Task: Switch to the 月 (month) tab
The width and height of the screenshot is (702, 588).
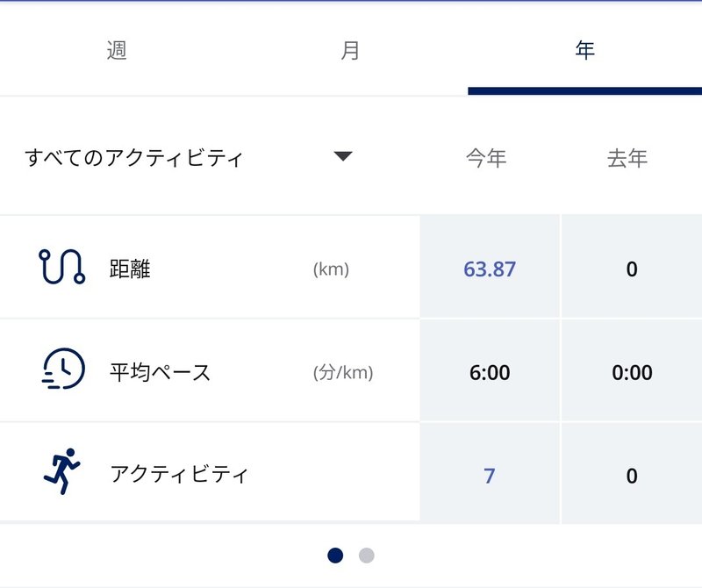Action: 350,51
